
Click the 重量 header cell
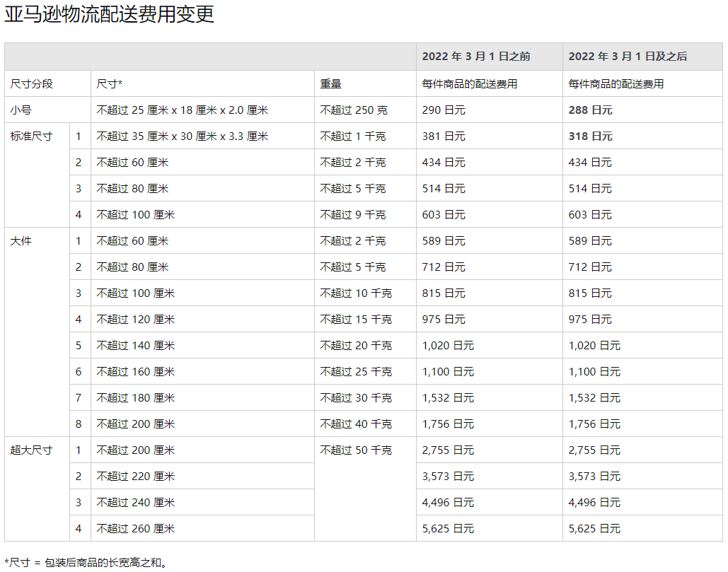[330, 84]
